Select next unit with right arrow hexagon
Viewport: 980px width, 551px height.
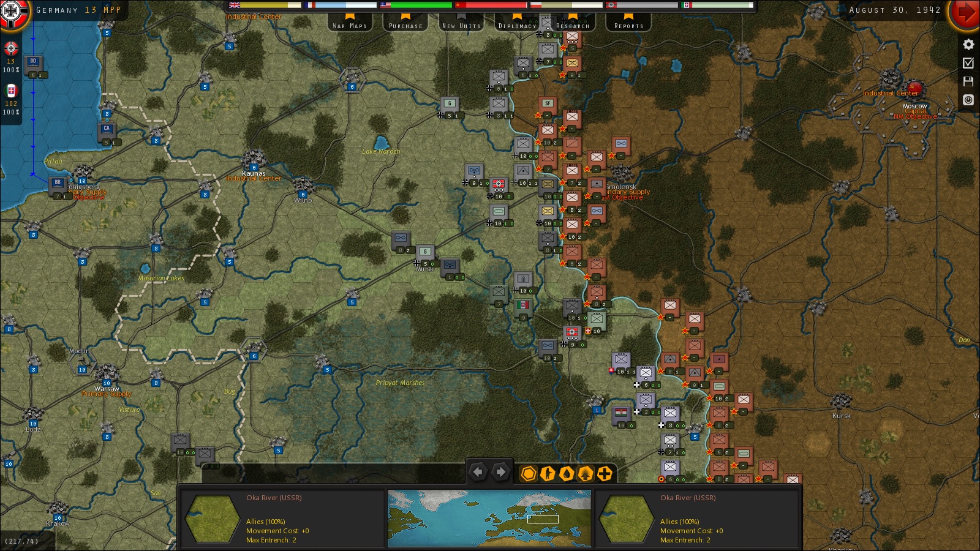500,472
